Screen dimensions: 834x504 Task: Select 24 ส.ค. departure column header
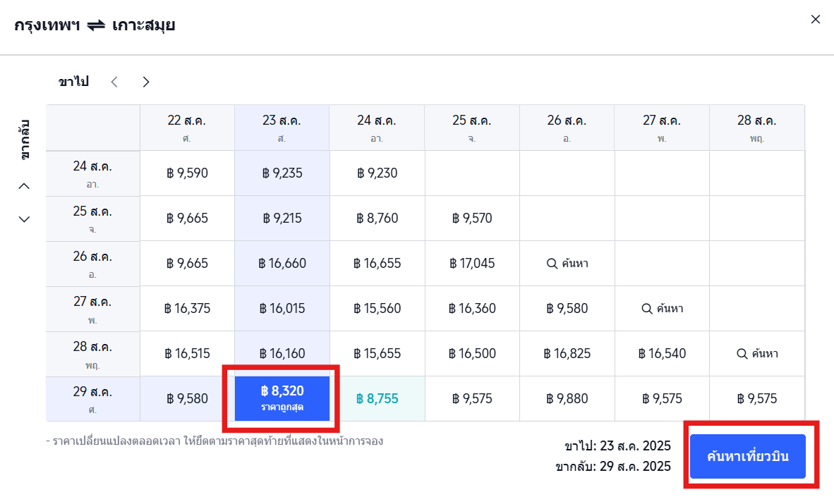coord(376,128)
